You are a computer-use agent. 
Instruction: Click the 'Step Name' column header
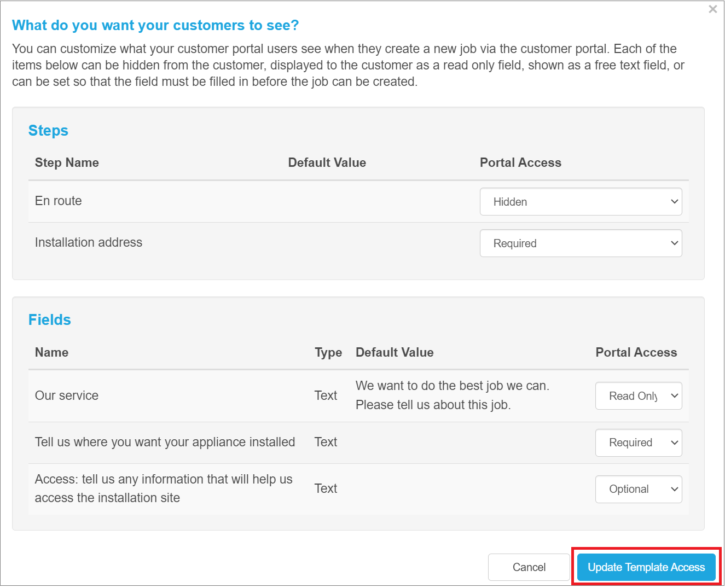(67, 162)
